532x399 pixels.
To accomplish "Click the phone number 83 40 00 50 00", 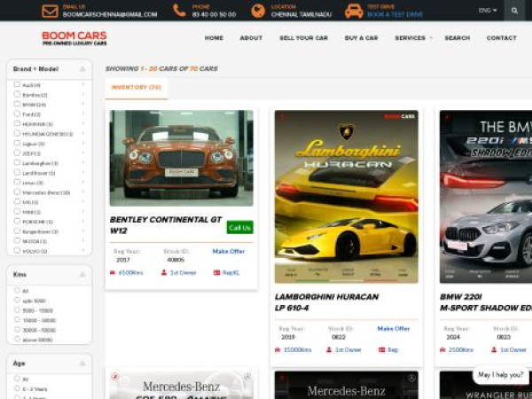I will (214, 14).
